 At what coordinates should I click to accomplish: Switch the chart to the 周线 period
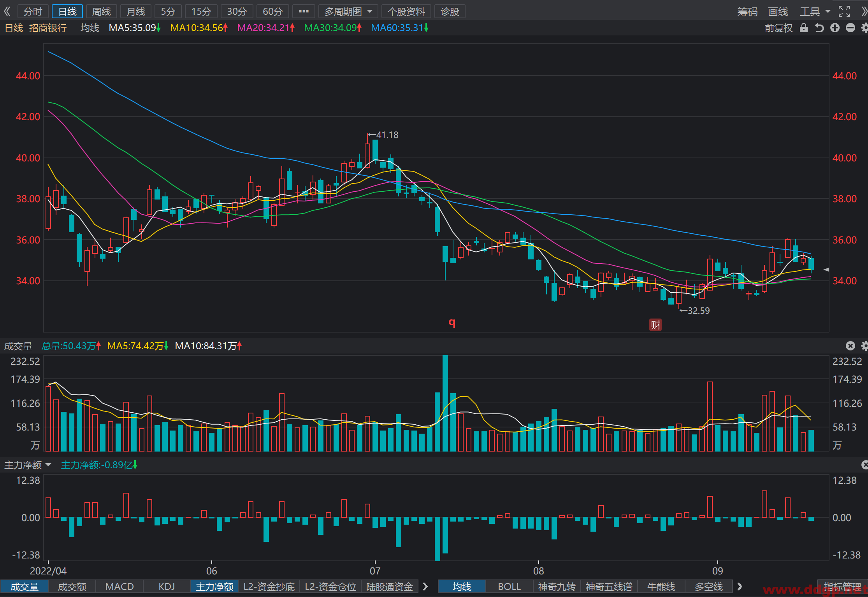coord(102,11)
